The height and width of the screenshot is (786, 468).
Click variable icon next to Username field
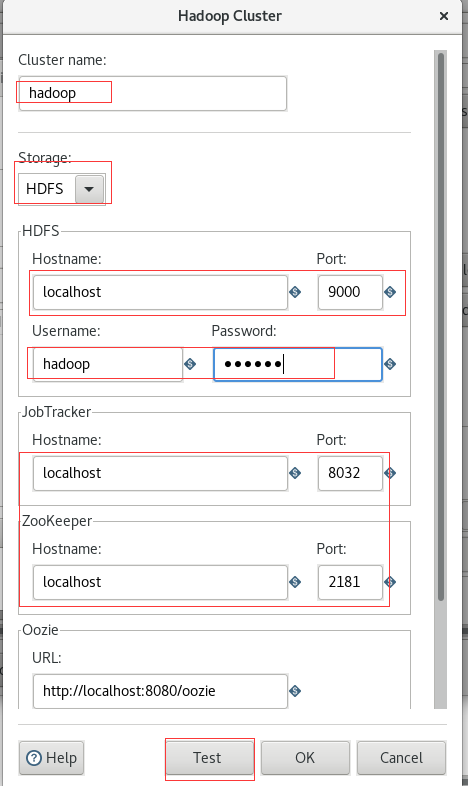pyautogui.click(x=190, y=364)
